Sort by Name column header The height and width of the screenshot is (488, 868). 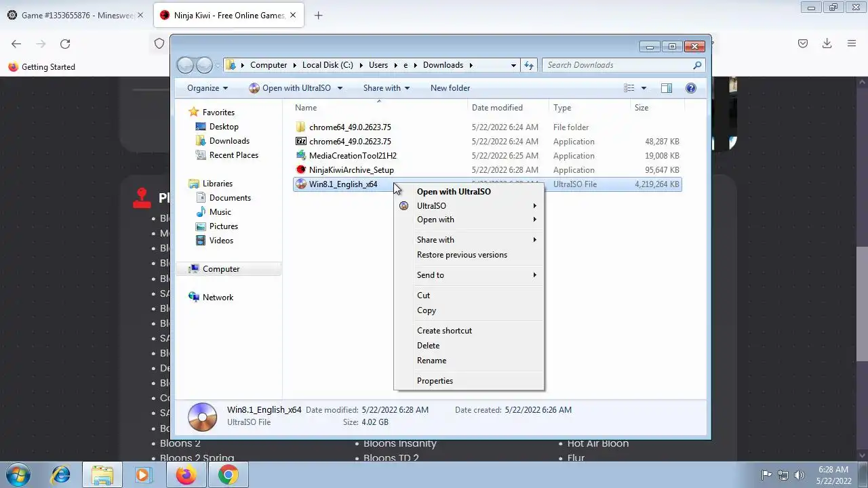pyautogui.click(x=306, y=108)
